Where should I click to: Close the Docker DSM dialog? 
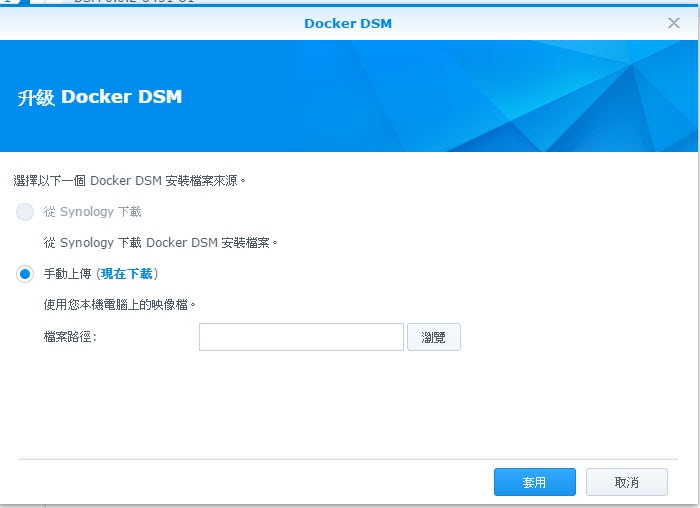pos(674,23)
